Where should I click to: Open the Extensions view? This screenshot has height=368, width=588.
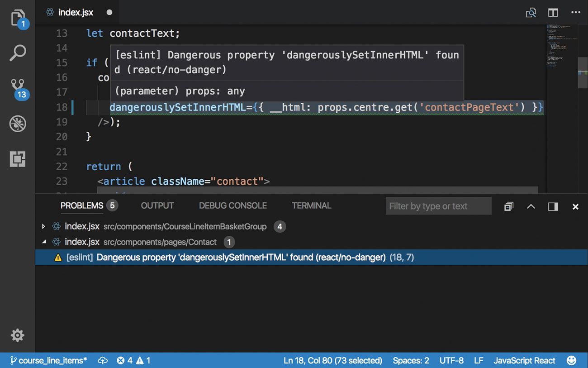click(x=17, y=159)
